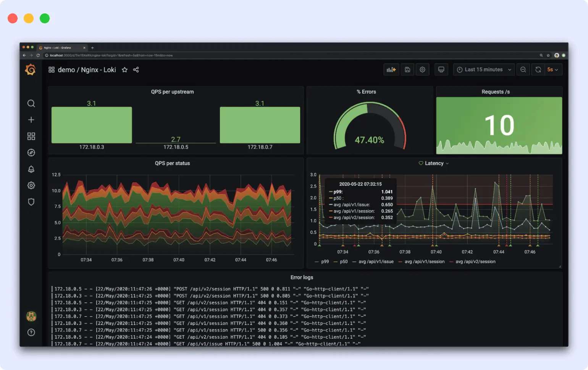
Task: Open the 5s refresh interval dropdown
Action: (x=552, y=70)
